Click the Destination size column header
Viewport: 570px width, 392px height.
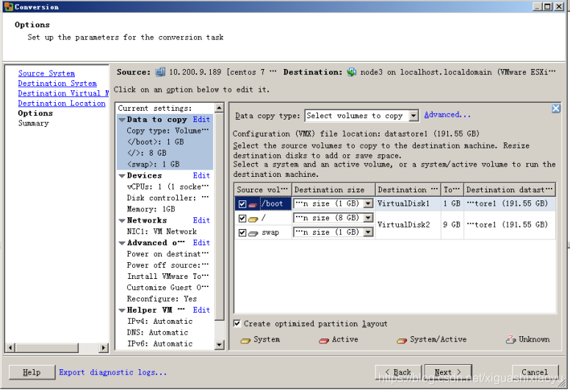coord(333,189)
